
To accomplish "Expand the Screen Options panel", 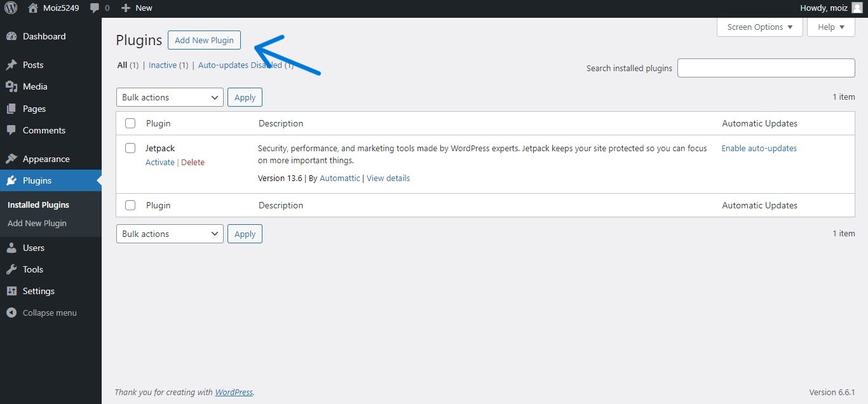I will coord(759,27).
